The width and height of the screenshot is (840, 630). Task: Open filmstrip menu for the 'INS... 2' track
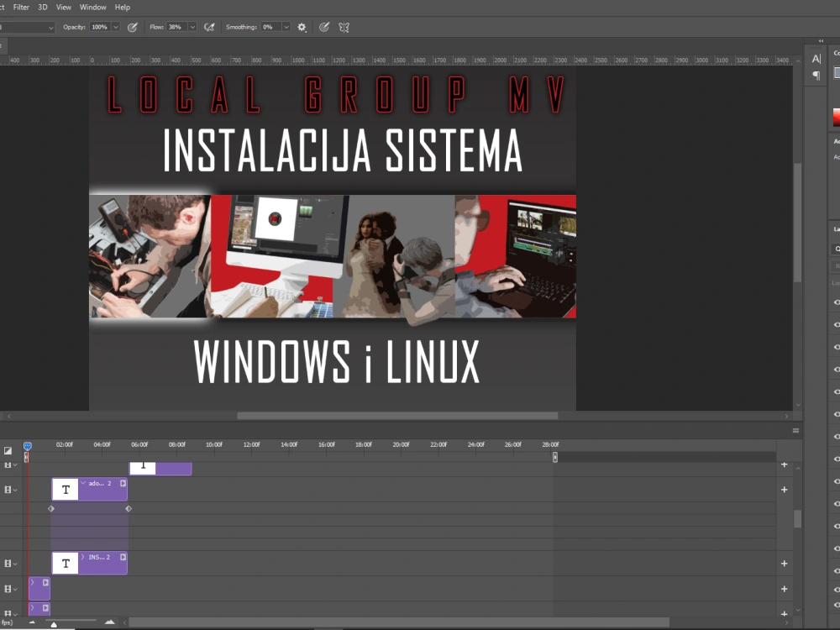click(11, 564)
